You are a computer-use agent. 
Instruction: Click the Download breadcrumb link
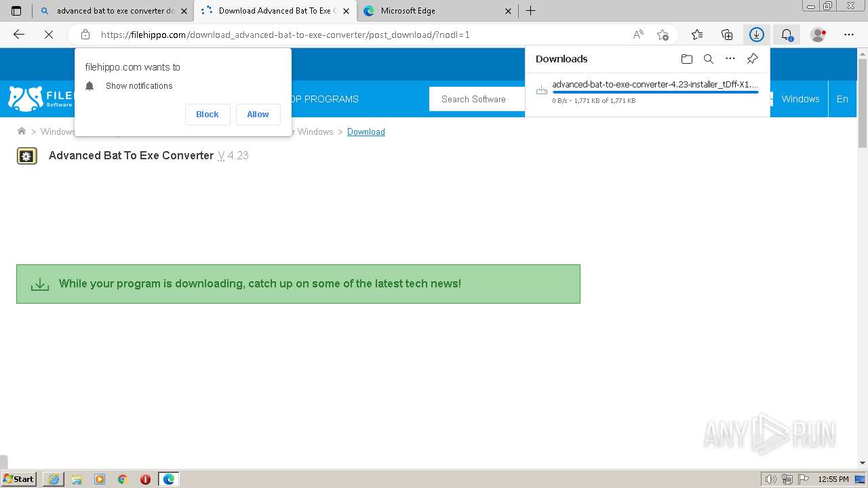pyautogui.click(x=366, y=131)
